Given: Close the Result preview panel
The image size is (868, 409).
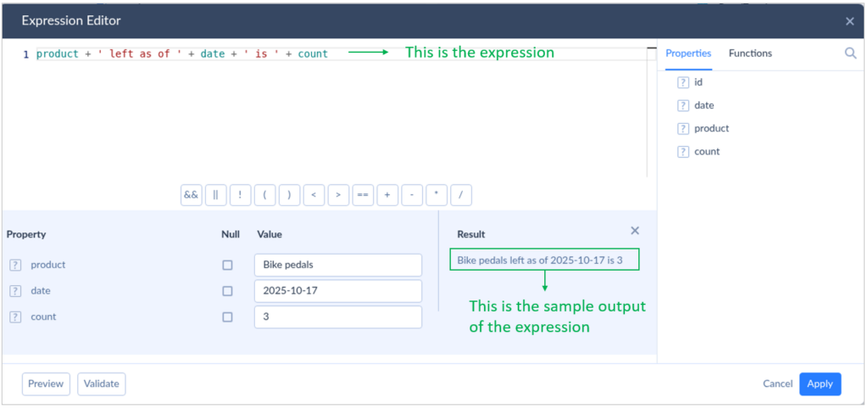Looking at the screenshot, I should (x=635, y=231).
